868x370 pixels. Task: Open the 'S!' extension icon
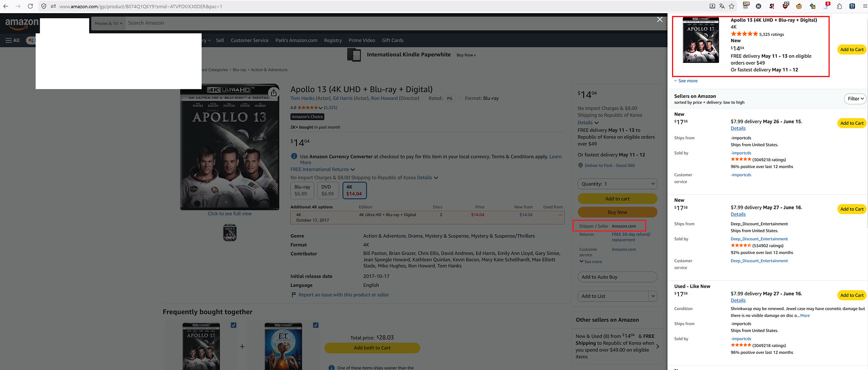pyautogui.click(x=772, y=6)
